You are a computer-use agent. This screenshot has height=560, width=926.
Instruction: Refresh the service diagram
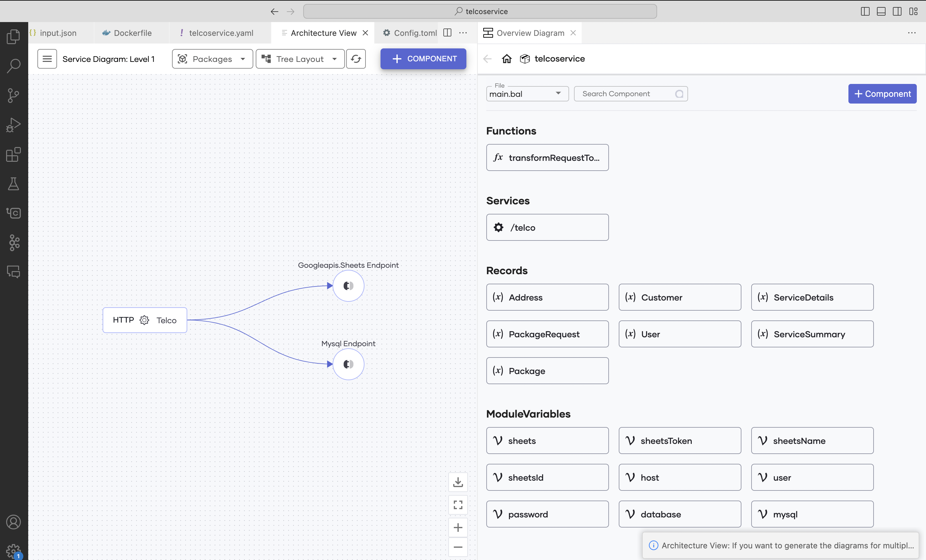click(355, 59)
